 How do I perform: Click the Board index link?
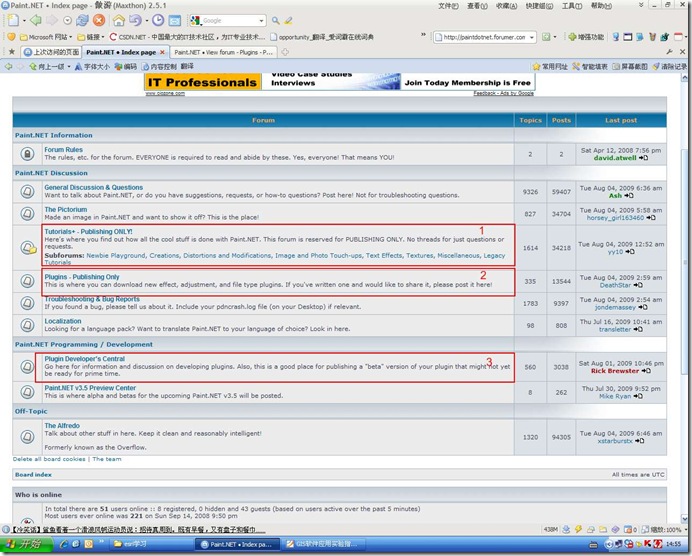tap(33, 474)
